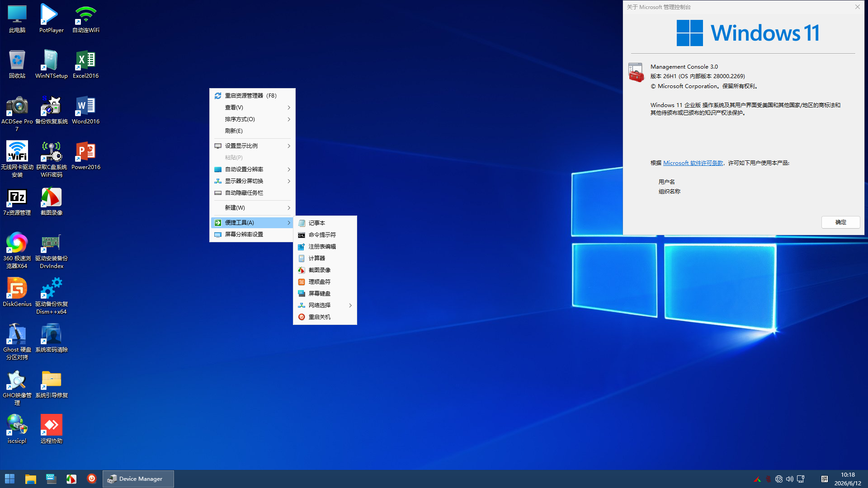The image size is (868, 488).
Task: Select the 备份恢复系统 desktop icon
Action: pyautogui.click(x=51, y=110)
